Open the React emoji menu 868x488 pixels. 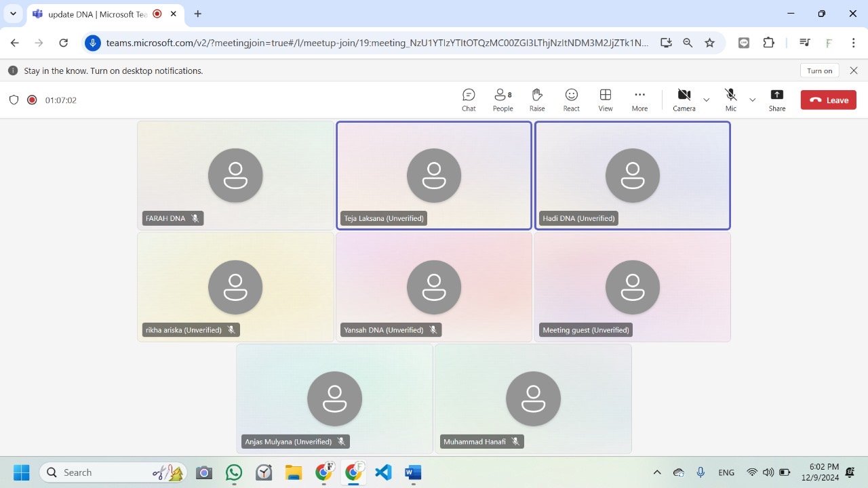tap(572, 100)
